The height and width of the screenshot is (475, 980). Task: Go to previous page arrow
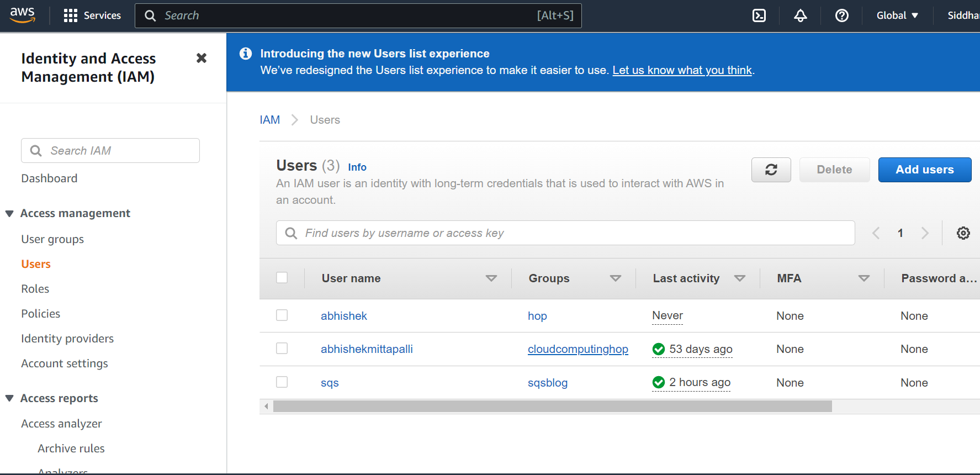[876, 233]
